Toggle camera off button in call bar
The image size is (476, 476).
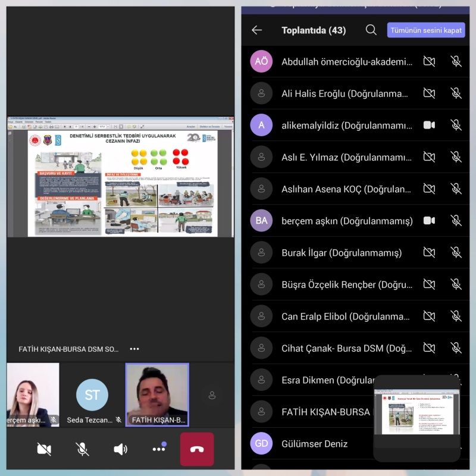pyautogui.click(x=44, y=449)
